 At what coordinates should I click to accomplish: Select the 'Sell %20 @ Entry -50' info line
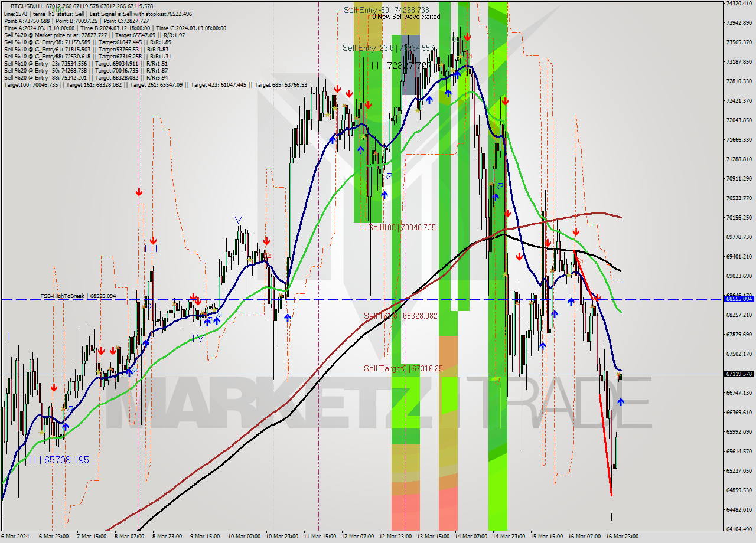pyautogui.click(x=86, y=70)
